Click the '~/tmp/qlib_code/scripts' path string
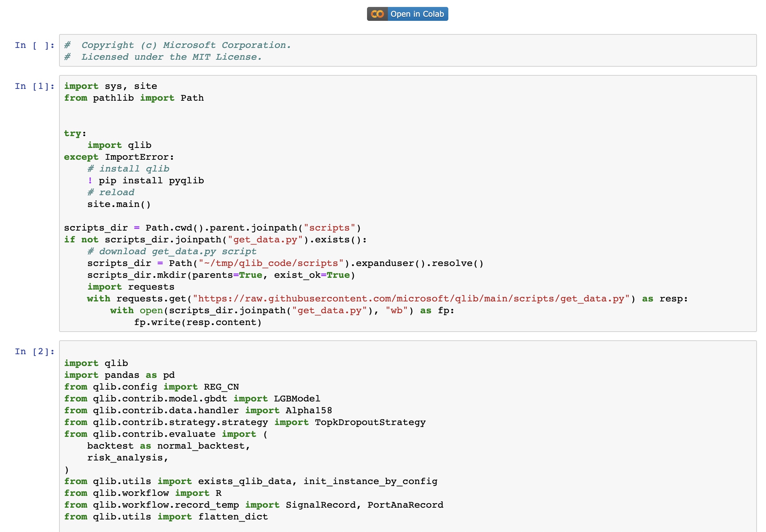 (x=271, y=263)
